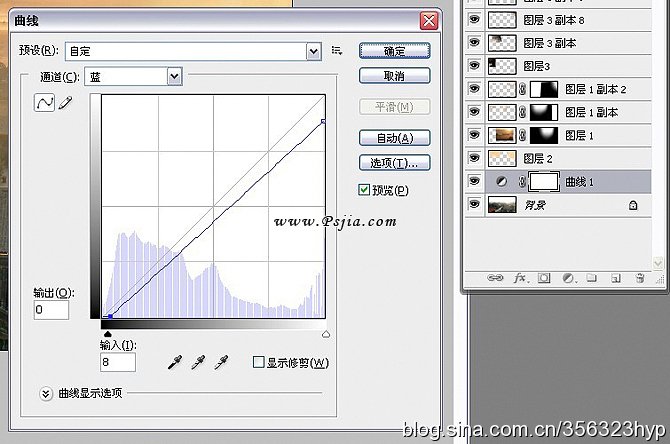Viewport: 670px width, 444px height.
Task: Click the delete layer trash icon
Action: pos(640,278)
